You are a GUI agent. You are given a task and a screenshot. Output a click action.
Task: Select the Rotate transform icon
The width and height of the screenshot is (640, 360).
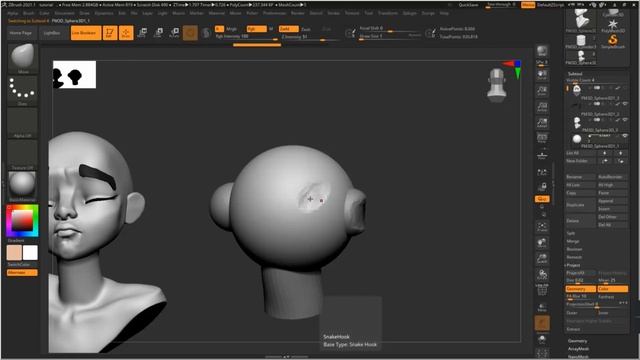click(174, 33)
